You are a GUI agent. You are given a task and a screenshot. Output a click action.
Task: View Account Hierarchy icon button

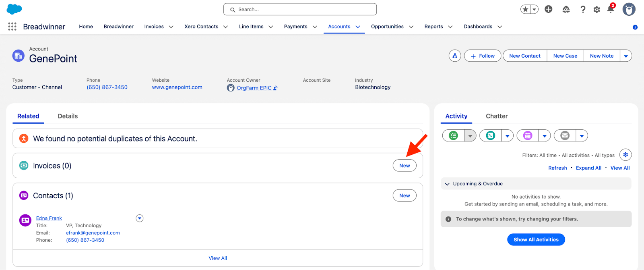[x=455, y=56]
